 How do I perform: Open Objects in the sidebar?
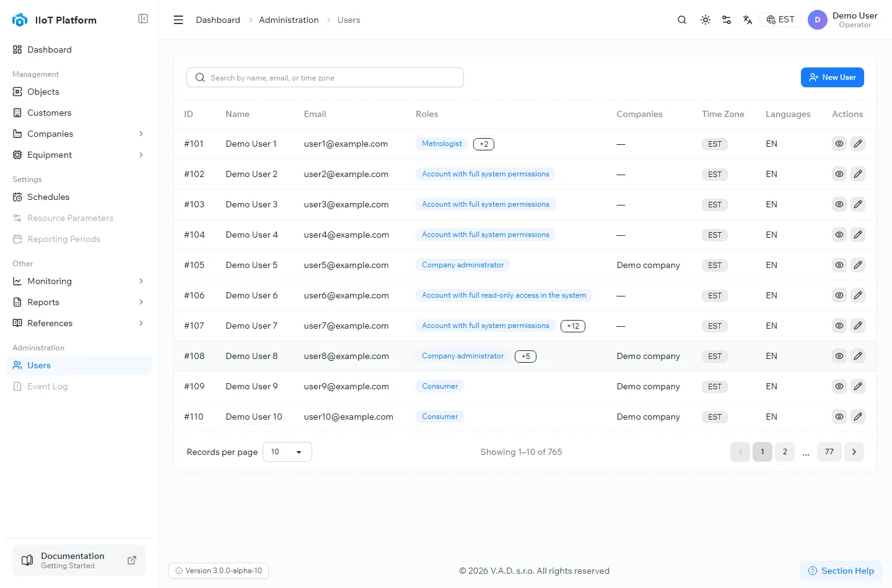pos(79,92)
